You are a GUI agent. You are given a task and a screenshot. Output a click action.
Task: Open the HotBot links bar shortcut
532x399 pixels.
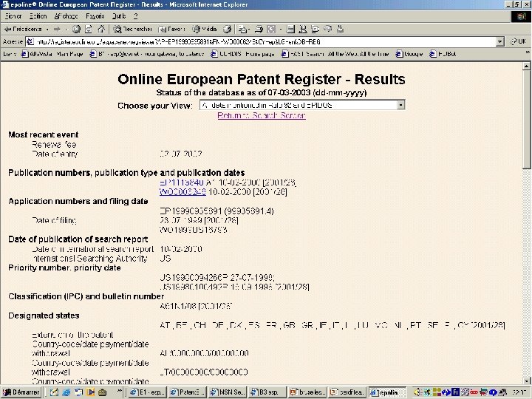click(x=443, y=54)
